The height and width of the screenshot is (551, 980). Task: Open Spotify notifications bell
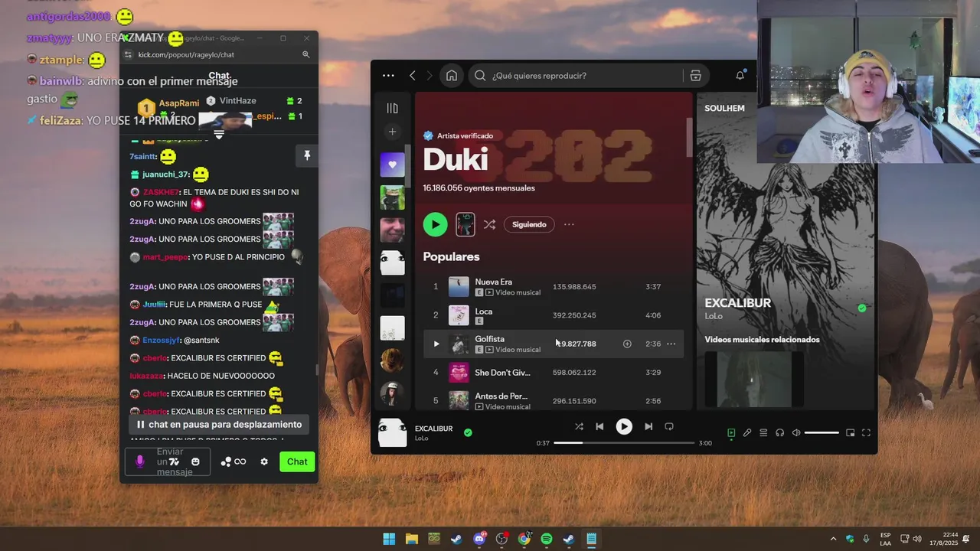(x=740, y=75)
